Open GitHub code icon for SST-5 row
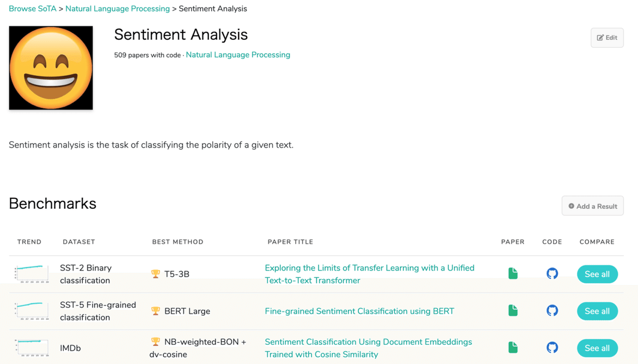 tap(552, 311)
